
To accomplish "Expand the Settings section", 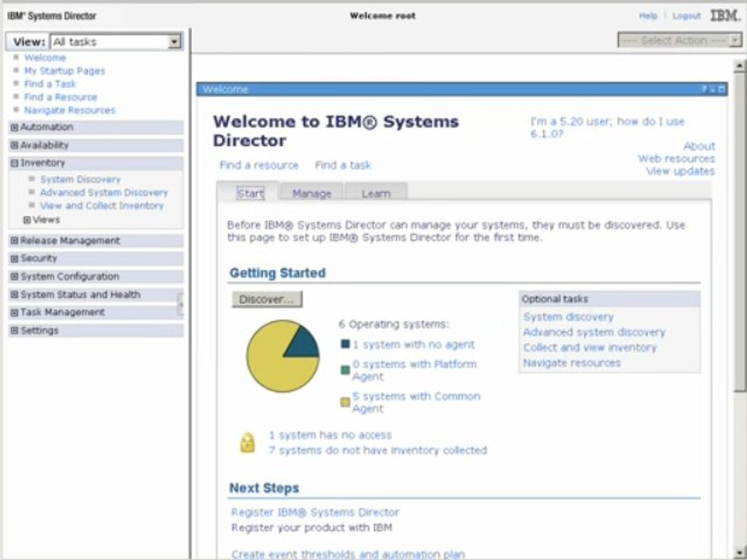I will [14, 331].
